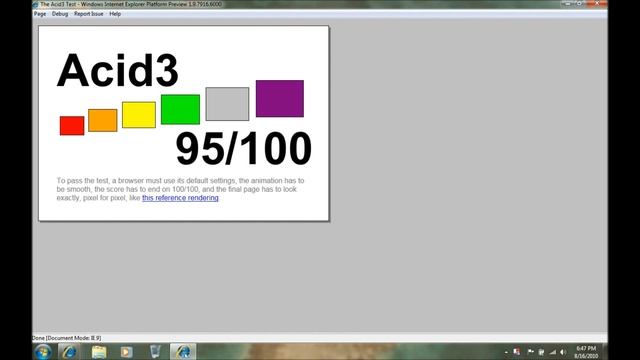
Task: Click the purple Acid3 test box
Action: [x=280, y=98]
